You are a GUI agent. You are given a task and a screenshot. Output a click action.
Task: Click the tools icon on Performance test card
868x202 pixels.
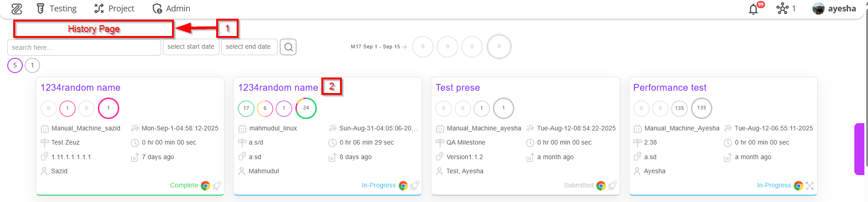click(x=810, y=186)
